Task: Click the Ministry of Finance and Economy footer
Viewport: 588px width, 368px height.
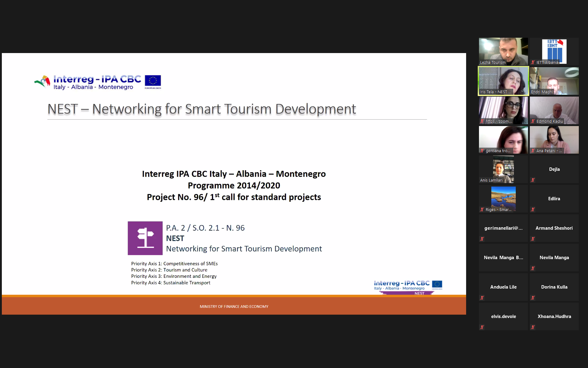Action: pos(234,306)
